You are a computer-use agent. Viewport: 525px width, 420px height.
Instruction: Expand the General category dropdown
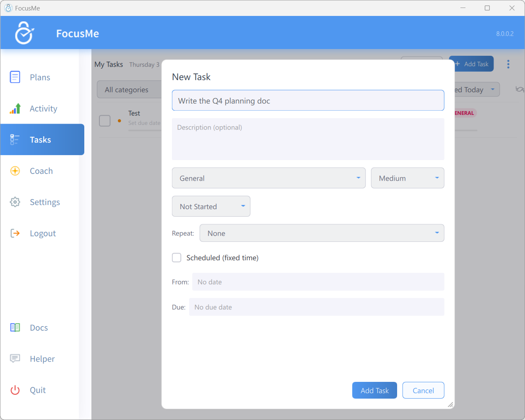(x=269, y=178)
